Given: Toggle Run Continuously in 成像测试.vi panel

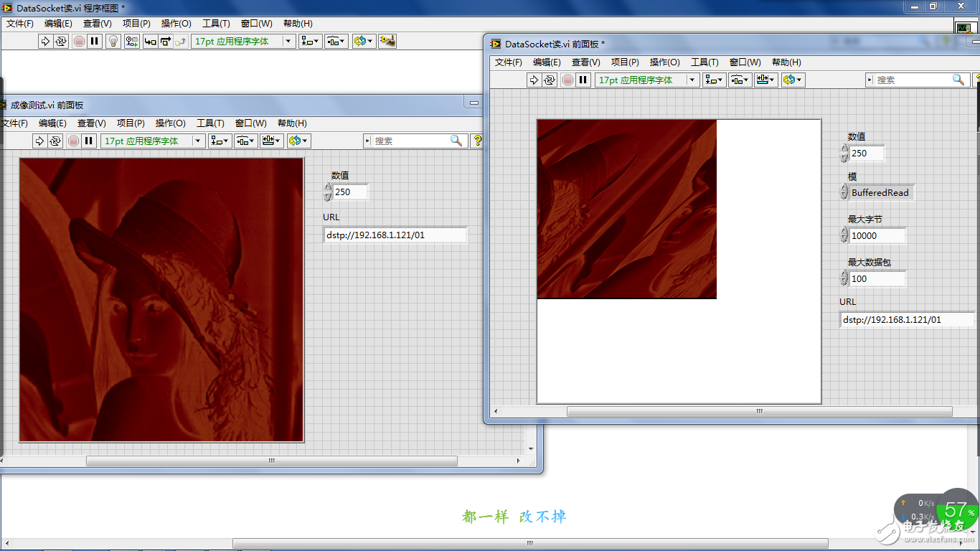Looking at the screenshot, I should 55,141.
